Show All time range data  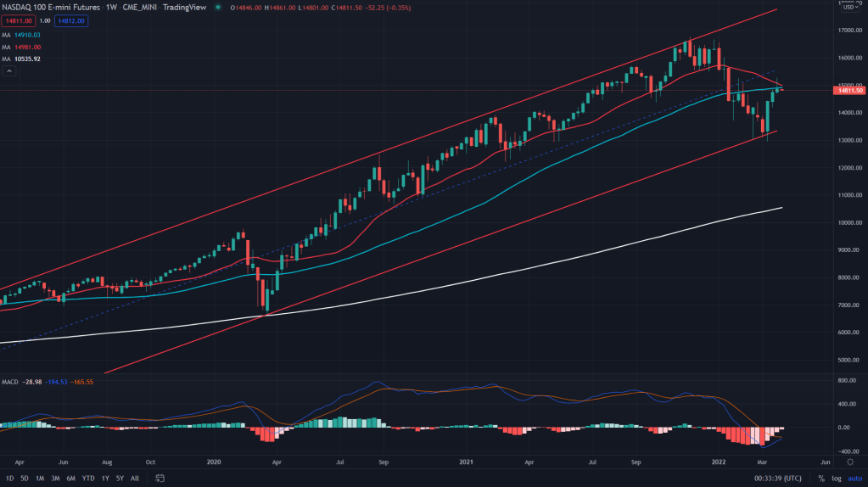[x=135, y=479]
